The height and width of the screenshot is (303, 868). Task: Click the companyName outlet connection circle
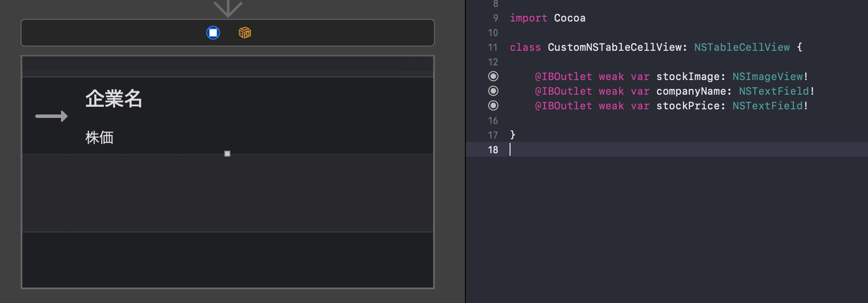pyautogui.click(x=493, y=91)
